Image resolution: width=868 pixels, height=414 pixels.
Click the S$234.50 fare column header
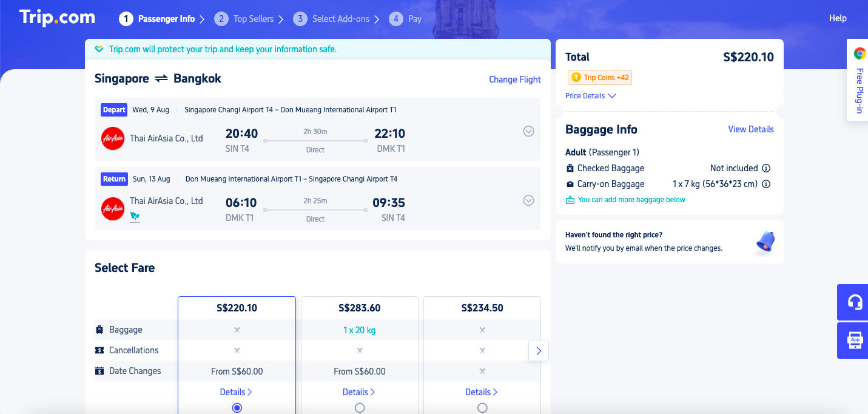(482, 308)
